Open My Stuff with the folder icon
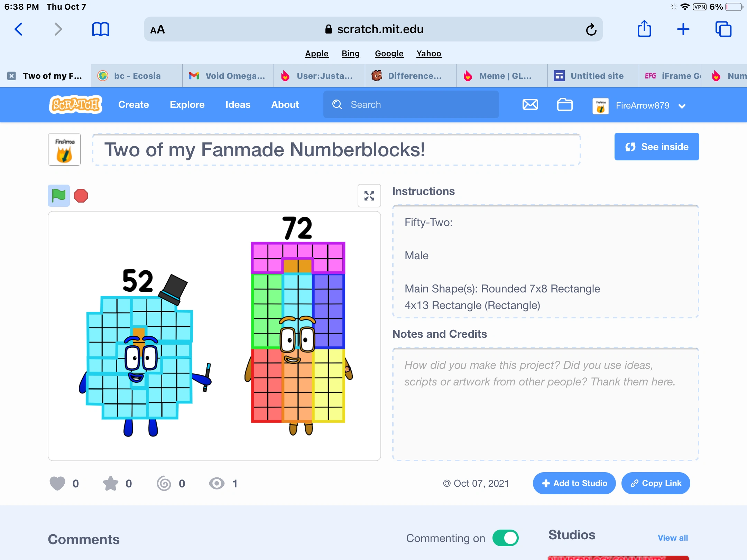 (x=564, y=105)
